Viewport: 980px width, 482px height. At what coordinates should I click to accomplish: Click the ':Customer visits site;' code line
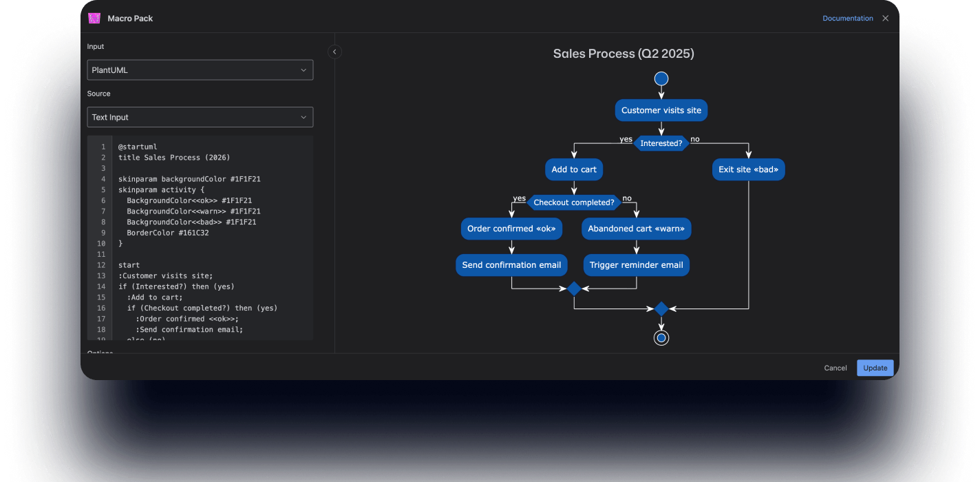[x=166, y=275]
